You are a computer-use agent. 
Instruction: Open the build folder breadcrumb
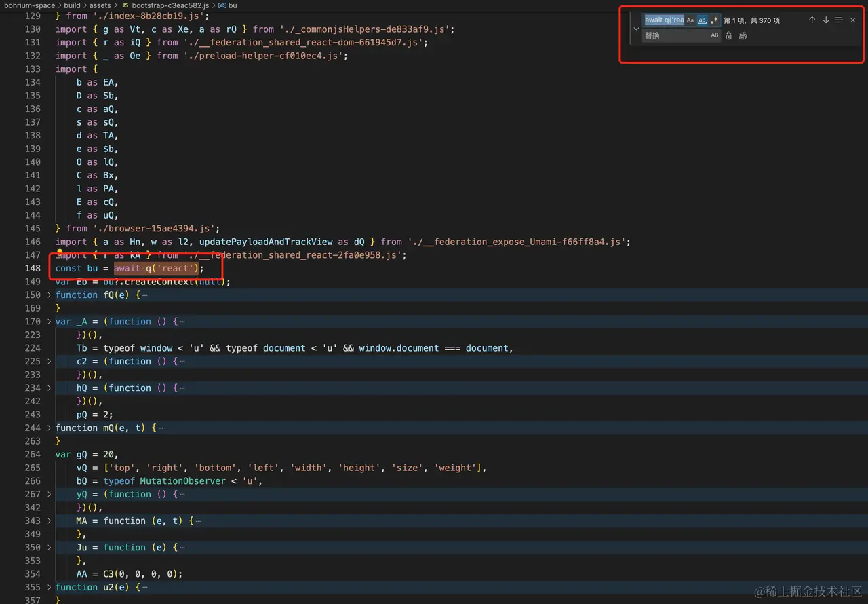pyautogui.click(x=72, y=5)
